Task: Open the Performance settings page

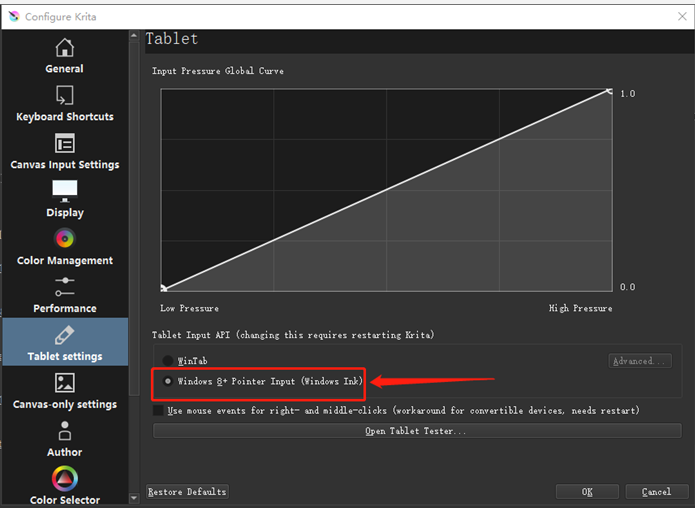Action: (x=65, y=295)
